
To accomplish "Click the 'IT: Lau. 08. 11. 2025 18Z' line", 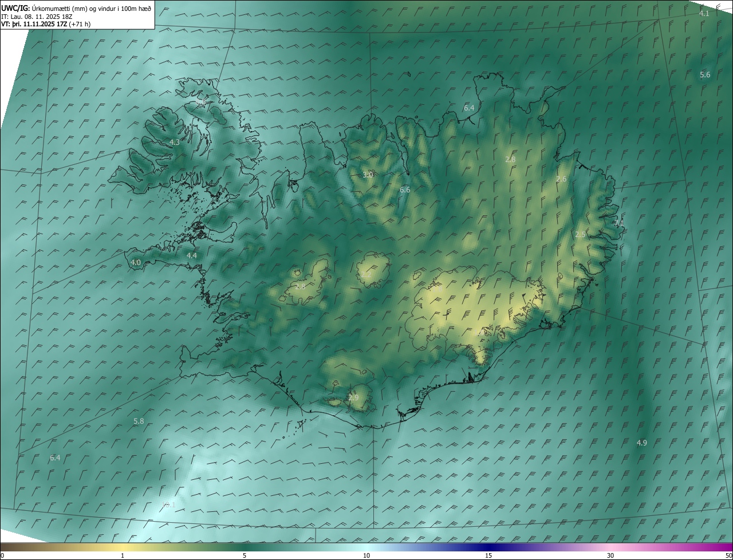I will pyautogui.click(x=37, y=17).
